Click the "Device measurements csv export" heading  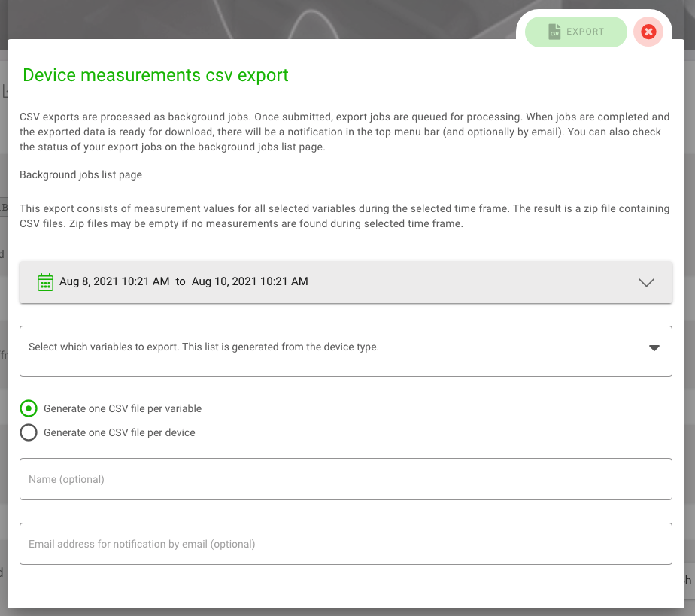coord(156,76)
